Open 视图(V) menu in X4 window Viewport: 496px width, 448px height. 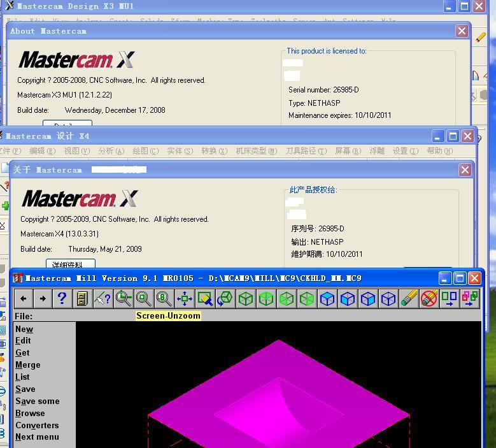coord(77,151)
